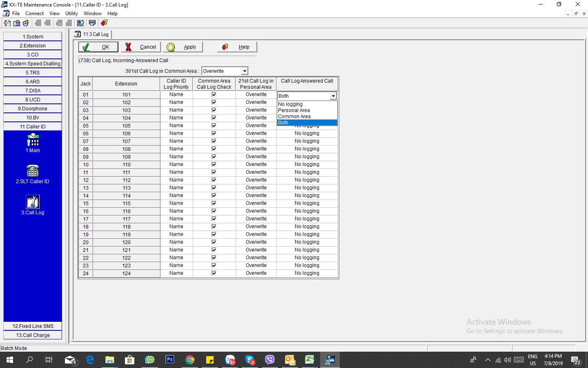Screen dimensions: 588x368
Task: Open the View menu
Action: (54, 13)
